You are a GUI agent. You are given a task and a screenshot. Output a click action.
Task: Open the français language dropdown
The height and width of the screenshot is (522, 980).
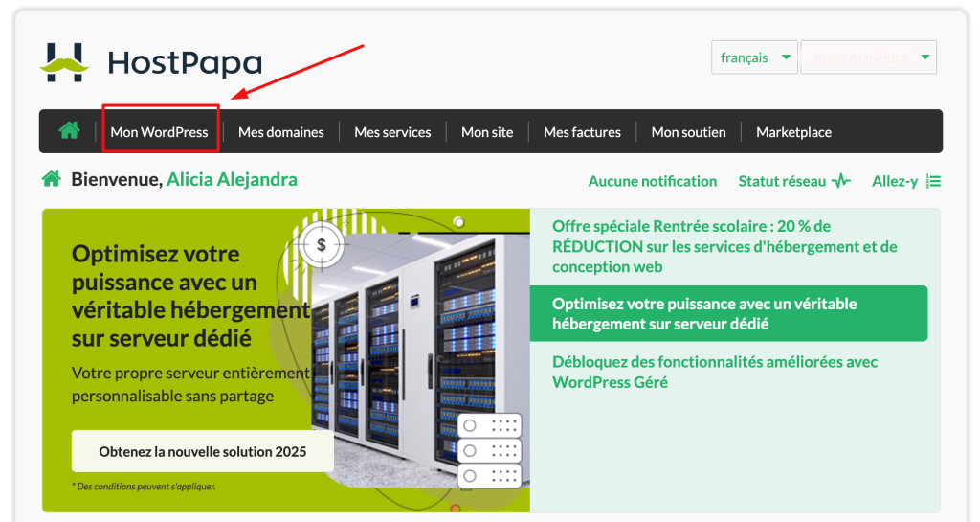point(754,57)
